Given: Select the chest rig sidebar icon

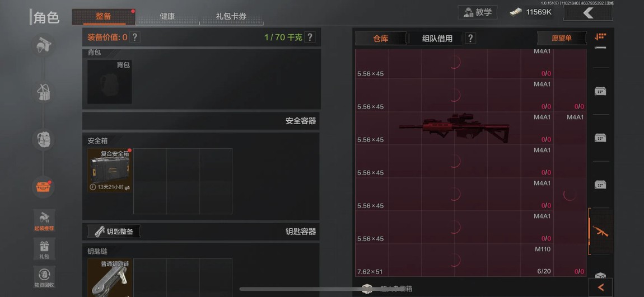Looking at the screenshot, I should click(44, 92).
